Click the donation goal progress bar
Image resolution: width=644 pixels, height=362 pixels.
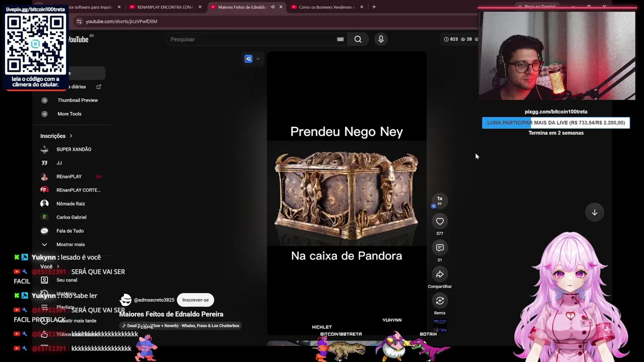[x=556, y=123]
